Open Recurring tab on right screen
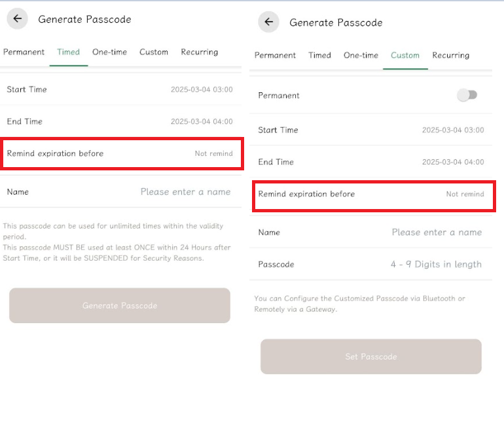The width and height of the screenshot is (504, 422). pyautogui.click(x=450, y=55)
